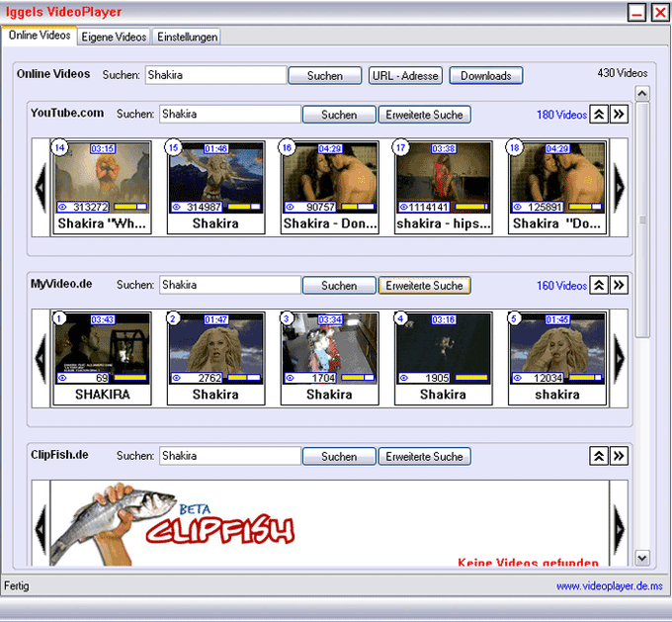
Task: Click the Fertig status bar text
Action: point(17,585)
